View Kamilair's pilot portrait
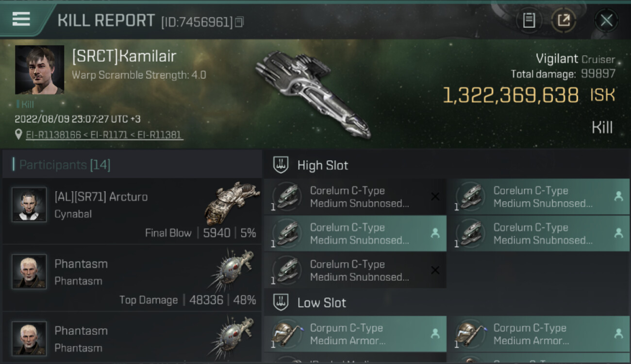 point(39,70)
